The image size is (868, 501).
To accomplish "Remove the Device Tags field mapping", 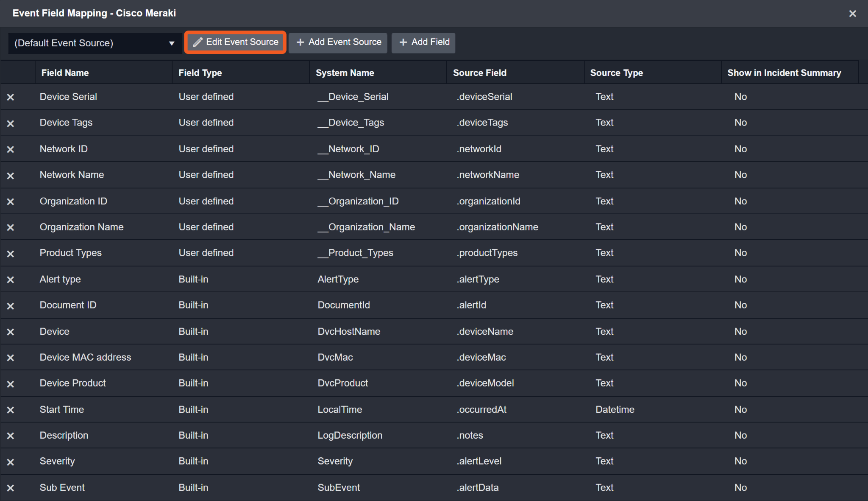I will (x=11, y=123).
